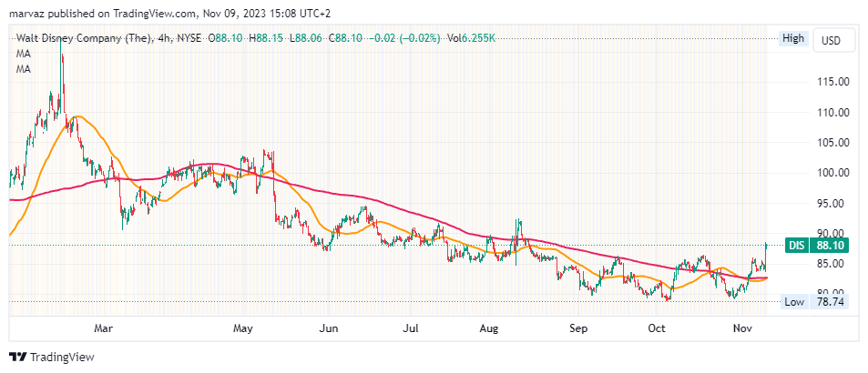The width and height of the screenshot is (868, 373).
Task: Click the Vol 6.255K volume reading
Action: coord(469,38)
